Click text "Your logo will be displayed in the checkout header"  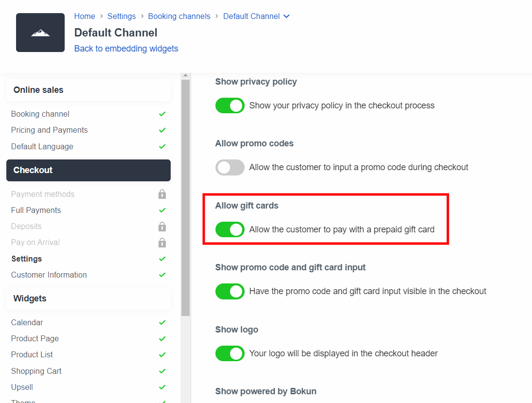coord(343,353)
